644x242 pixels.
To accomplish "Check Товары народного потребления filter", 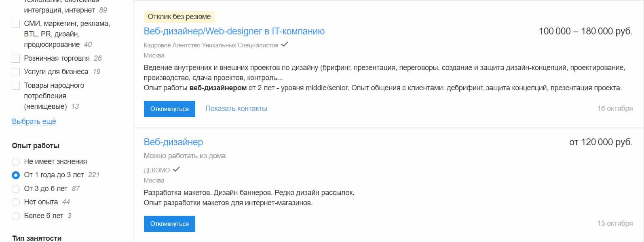I will pyautogui.click(x=15, y=85).
